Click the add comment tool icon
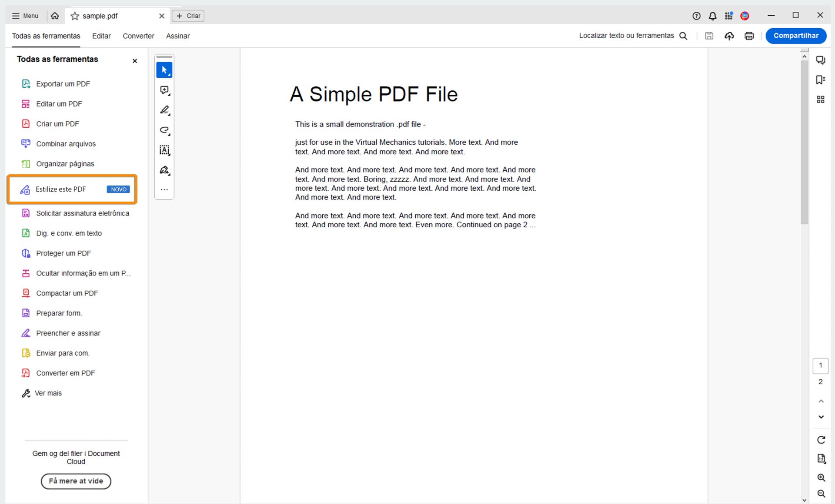The width and height of the screenshot is (835, 504). 164,90
